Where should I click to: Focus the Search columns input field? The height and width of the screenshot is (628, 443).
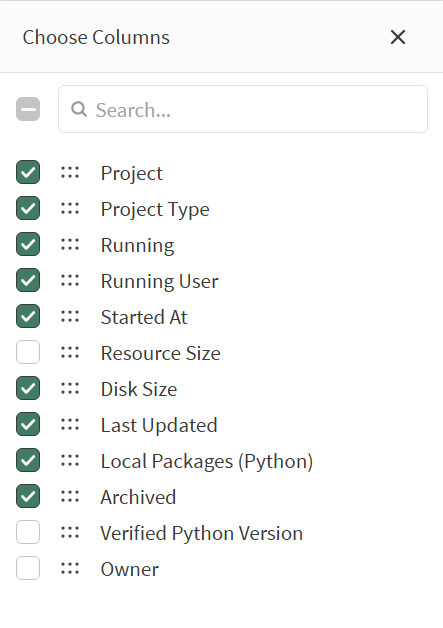tap(243, 109)
